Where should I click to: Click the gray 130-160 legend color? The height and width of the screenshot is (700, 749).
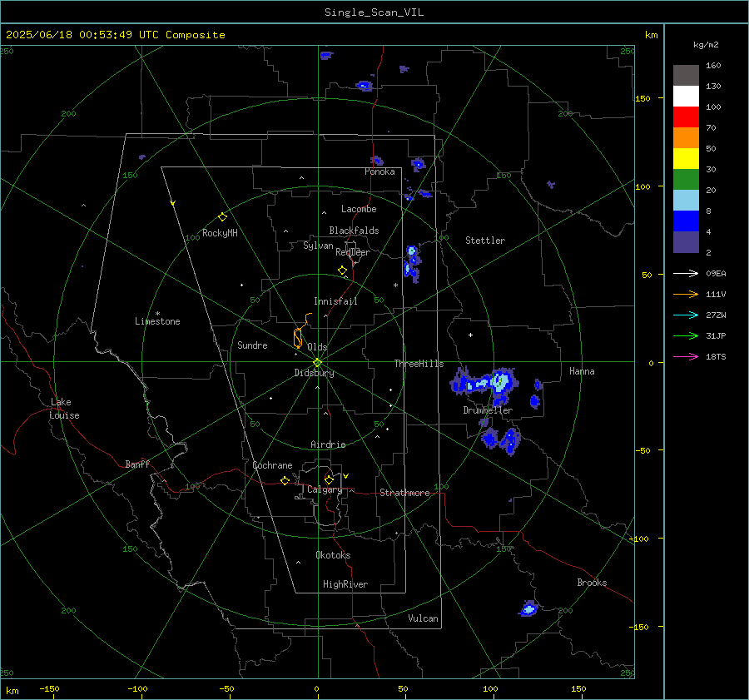click(686, 76)
